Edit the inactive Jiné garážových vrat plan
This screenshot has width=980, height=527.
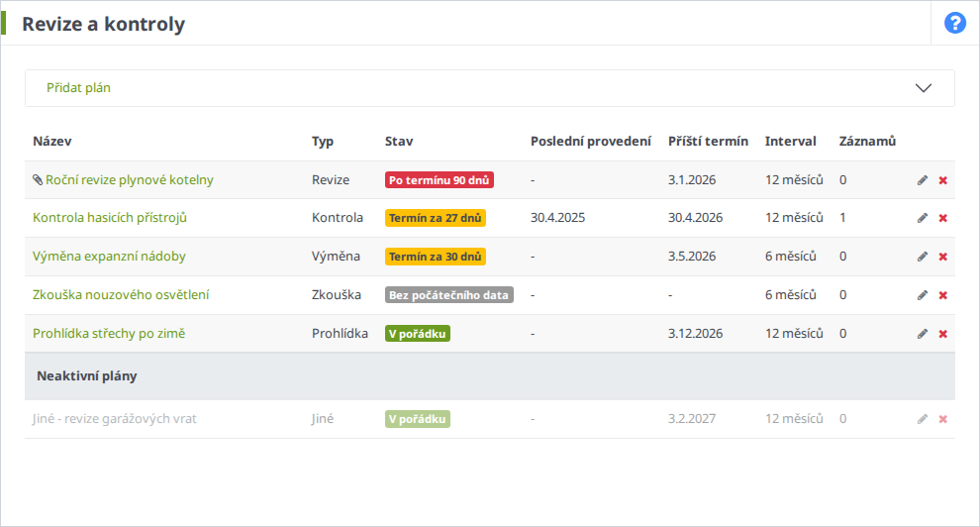coord(923,419)
